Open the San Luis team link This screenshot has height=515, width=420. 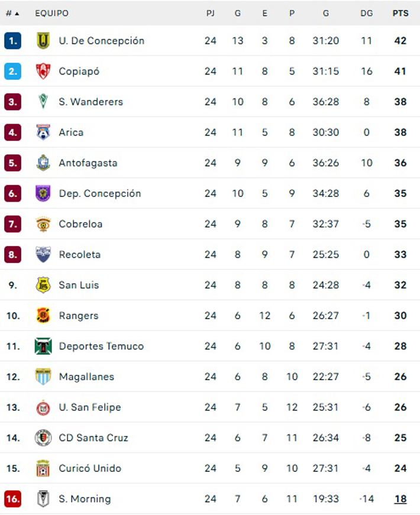coord(79,285)
